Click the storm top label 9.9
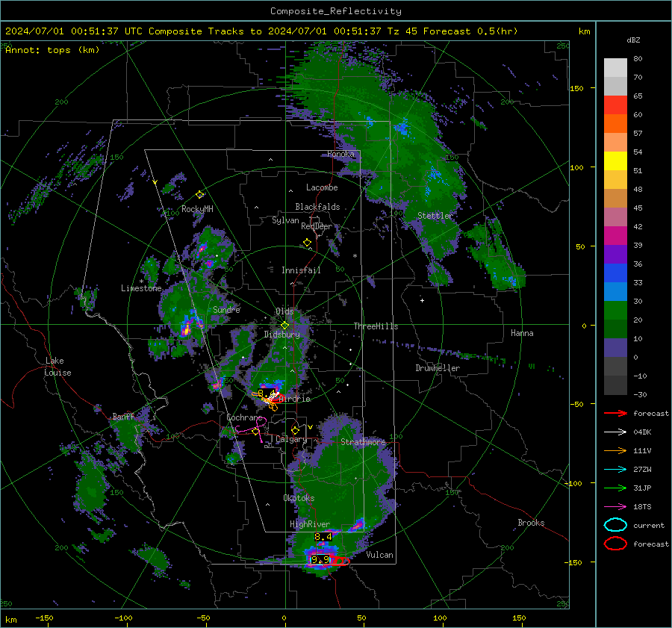 (320, 559)
